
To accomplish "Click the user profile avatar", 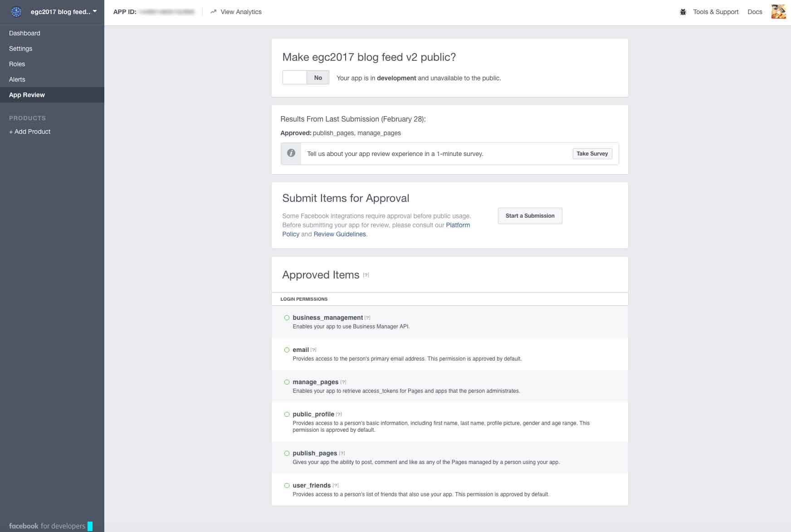I will click(778, 12).
